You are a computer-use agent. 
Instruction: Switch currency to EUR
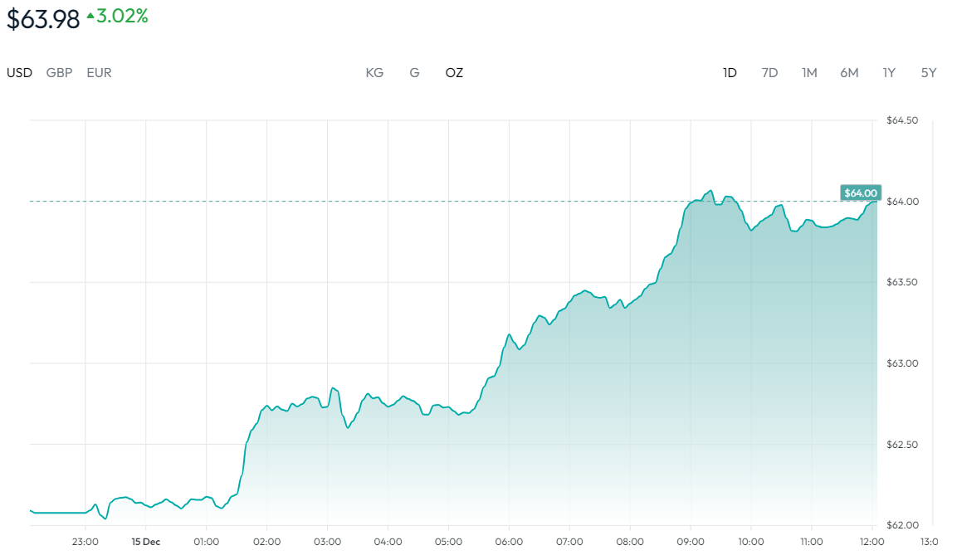tap(99, 73)
